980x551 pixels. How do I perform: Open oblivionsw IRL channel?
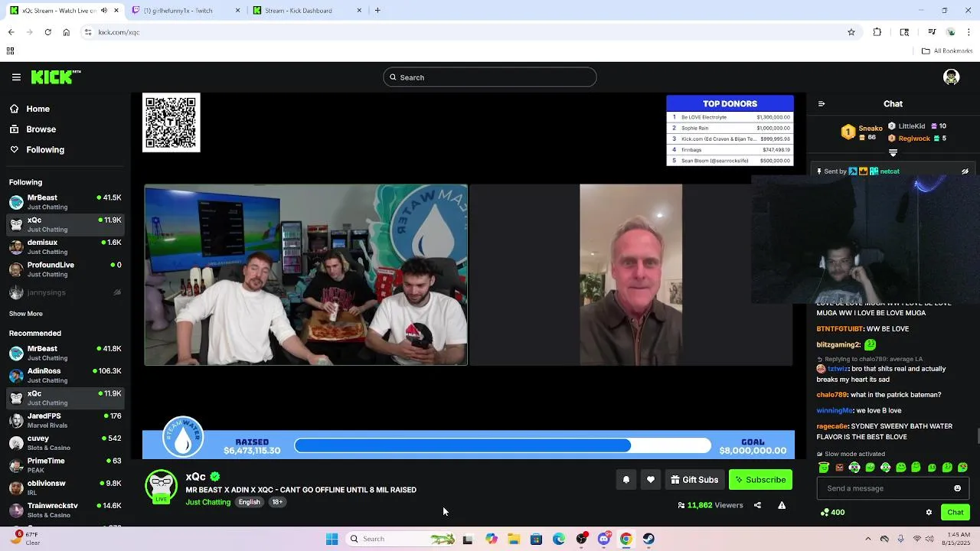click(65, 488)
